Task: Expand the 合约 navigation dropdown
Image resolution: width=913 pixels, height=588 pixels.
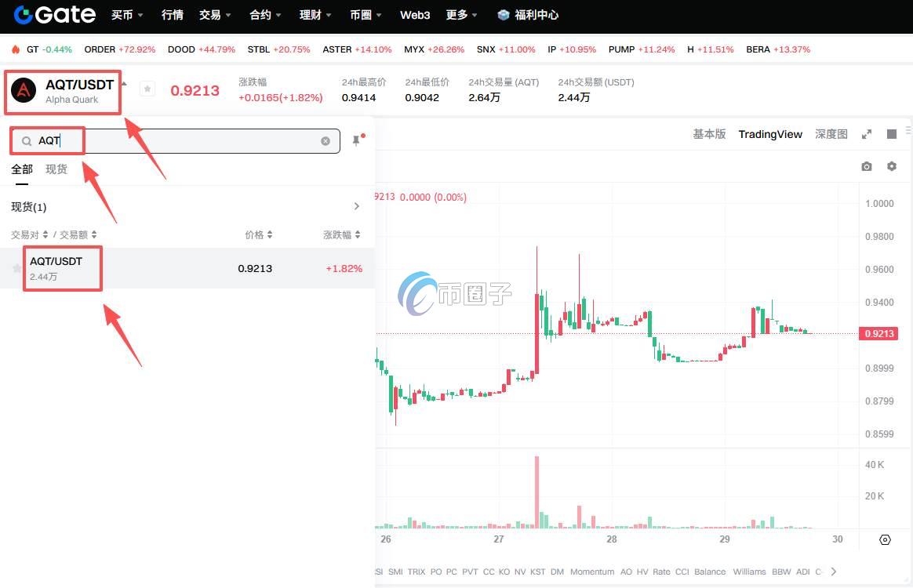Action: (264, 15)
